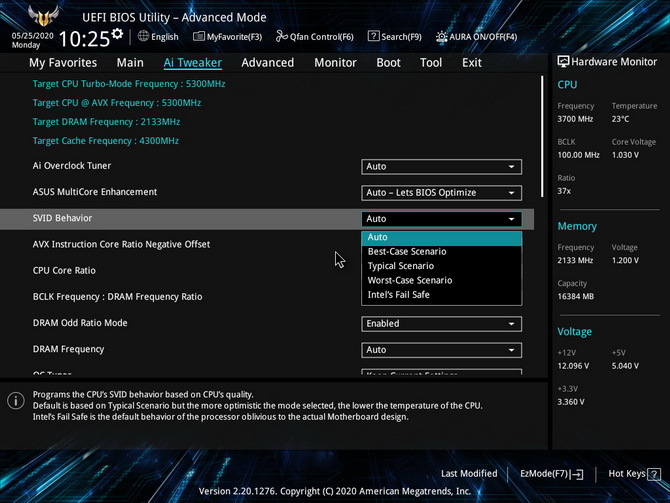
Task: Click the 1.030 V core voltage value
Action: [625, 155]
